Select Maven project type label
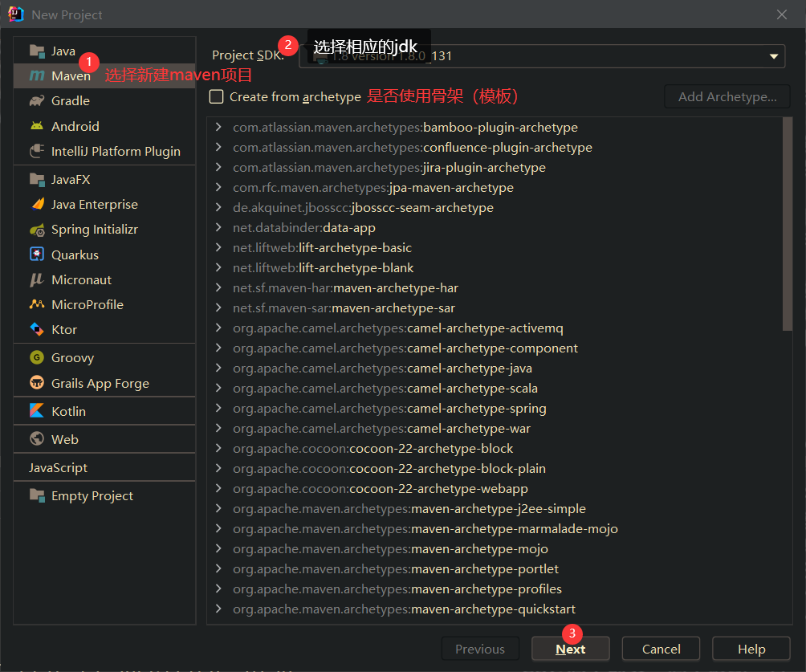The height and width of the screenshot is (672, 806). pos(71,76)
